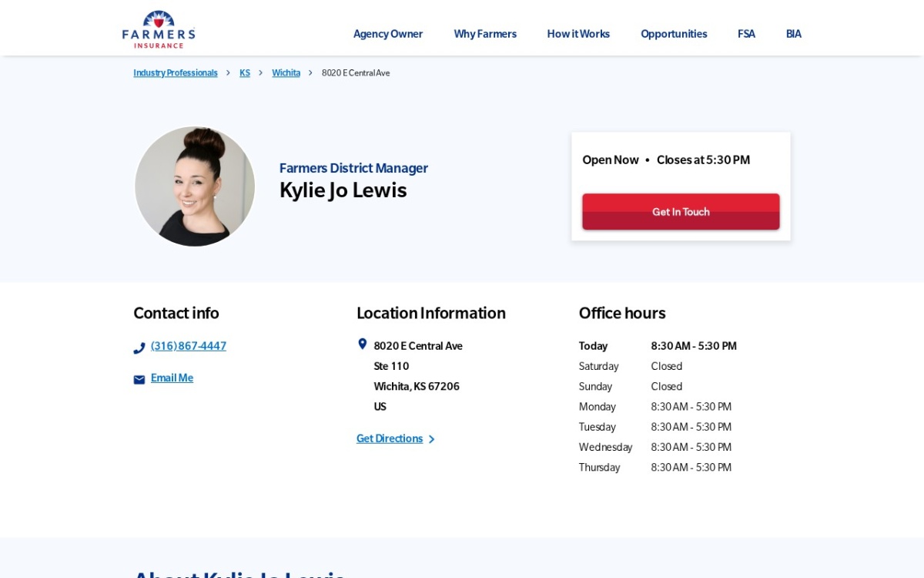The image size is (924, 578).
Task: Click the envelope icon beside Email Me
Action: click(139, 380)
